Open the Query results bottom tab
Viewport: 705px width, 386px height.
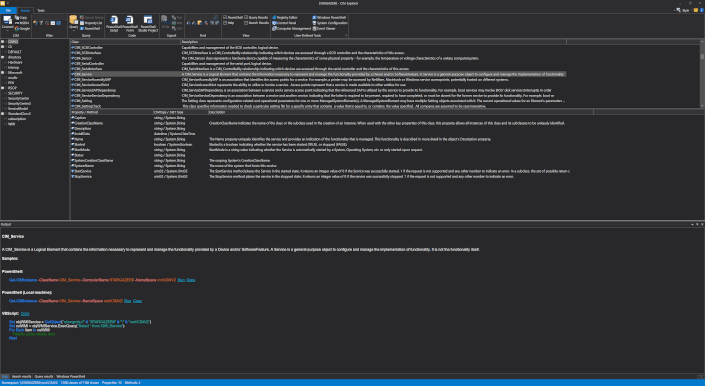44,377
